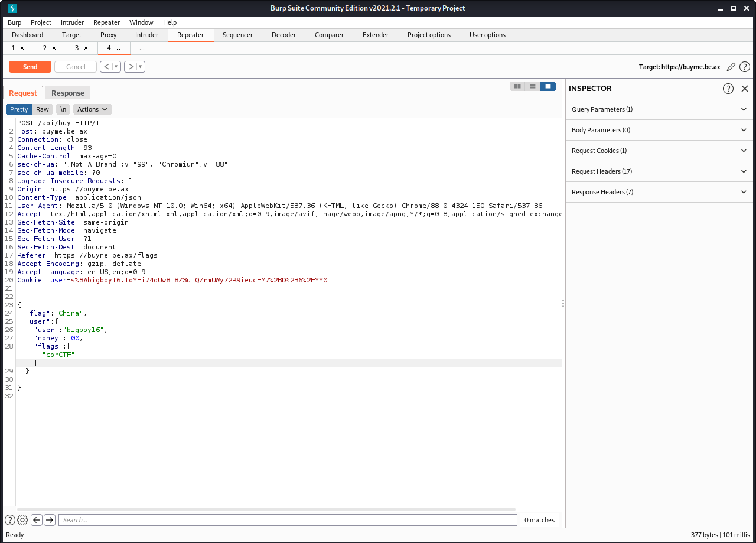Close Repeater tab 4
756x543 pixels.
point(118,48)
